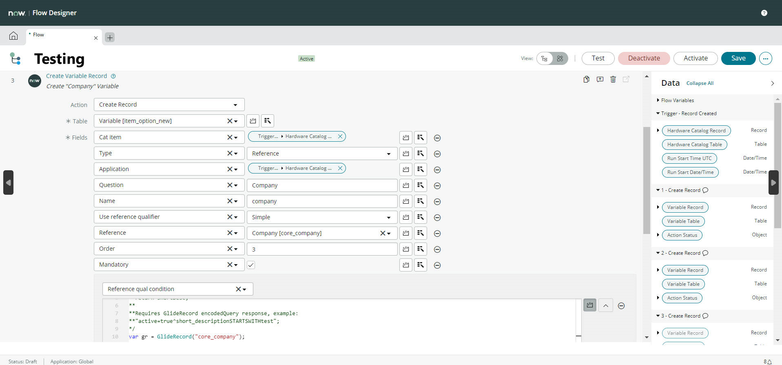This screenshot has width=782, height=365.
Task: Click the Test button
Action: pyautogui.click(x=598, y=58)
